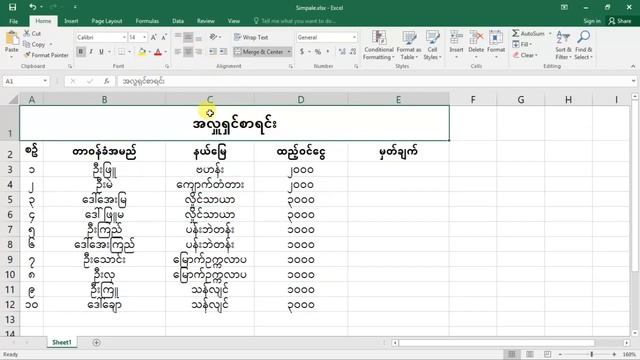This screenshot has height=360, width=640.
Task: Click AutoSum
Action: [529, 33]
